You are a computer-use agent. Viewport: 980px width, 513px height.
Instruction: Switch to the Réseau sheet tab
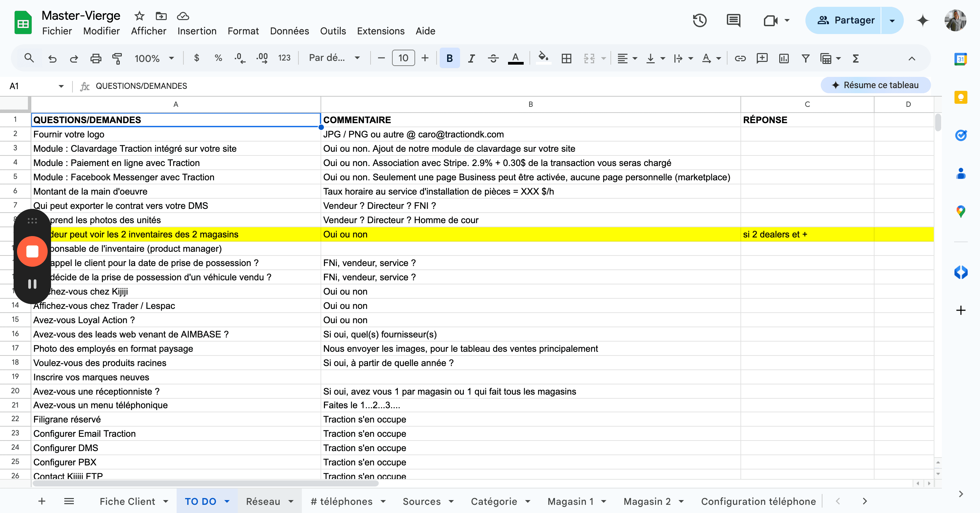click(263, 501)
